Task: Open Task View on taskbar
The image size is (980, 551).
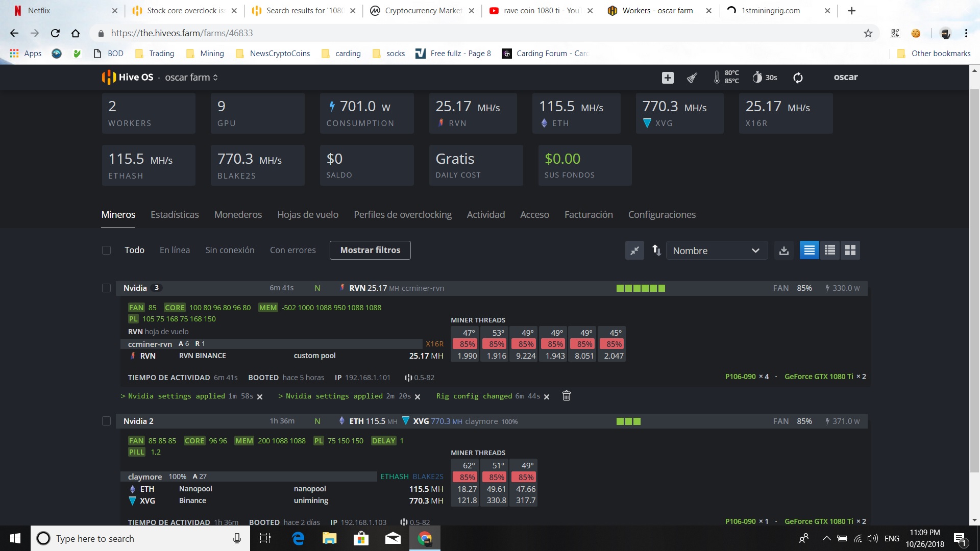Action: click(x=265, y=538)
